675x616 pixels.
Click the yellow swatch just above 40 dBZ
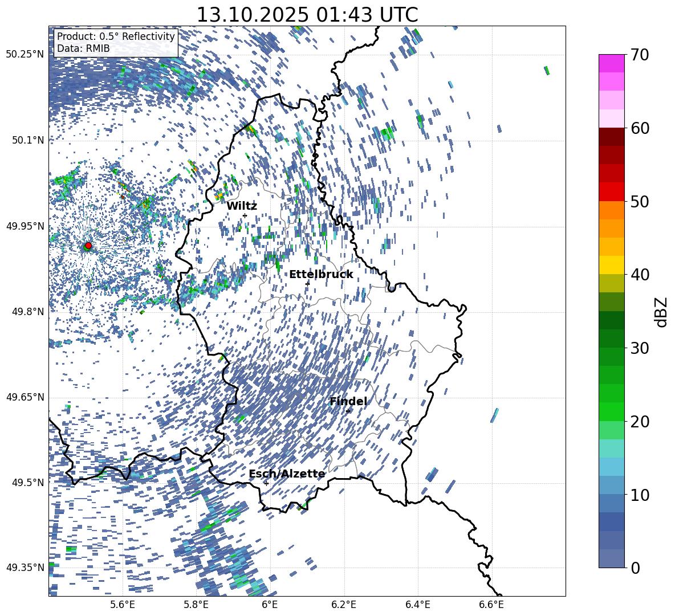coord(612,265)
